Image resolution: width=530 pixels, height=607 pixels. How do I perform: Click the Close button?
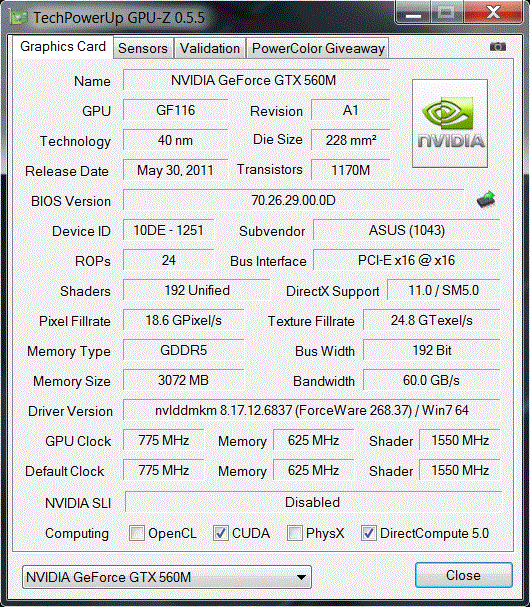[463, 575]
